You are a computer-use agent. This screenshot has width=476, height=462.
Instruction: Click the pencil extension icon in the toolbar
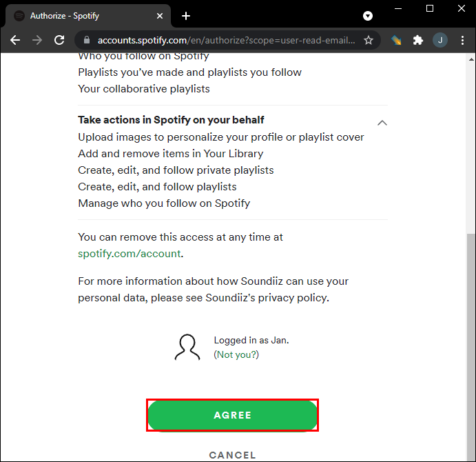pyautogui.click(x=396, y=41)
